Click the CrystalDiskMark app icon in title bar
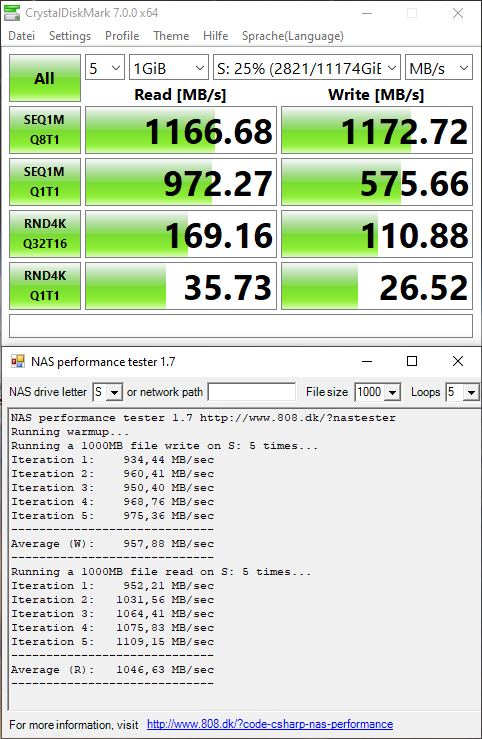 (x=12, y=13)
